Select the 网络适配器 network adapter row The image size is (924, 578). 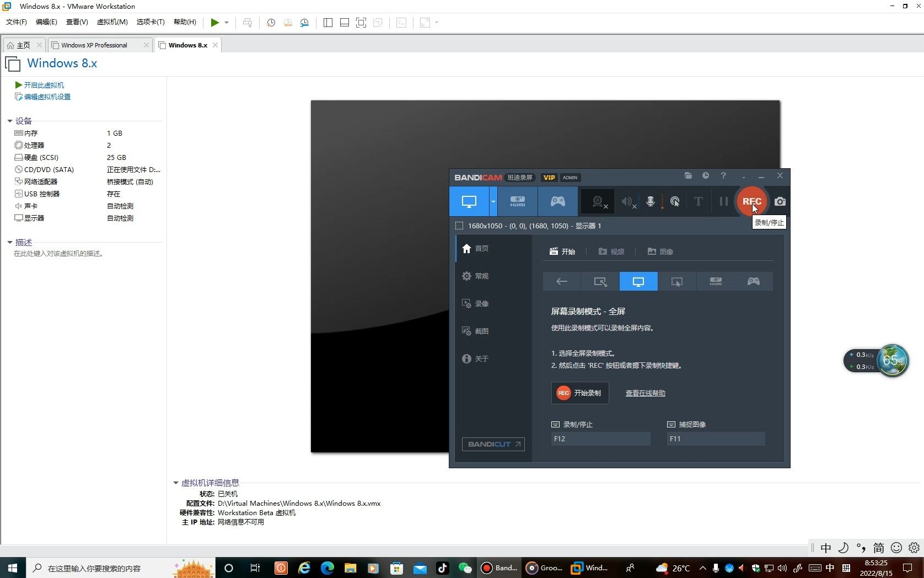point(87,181)
